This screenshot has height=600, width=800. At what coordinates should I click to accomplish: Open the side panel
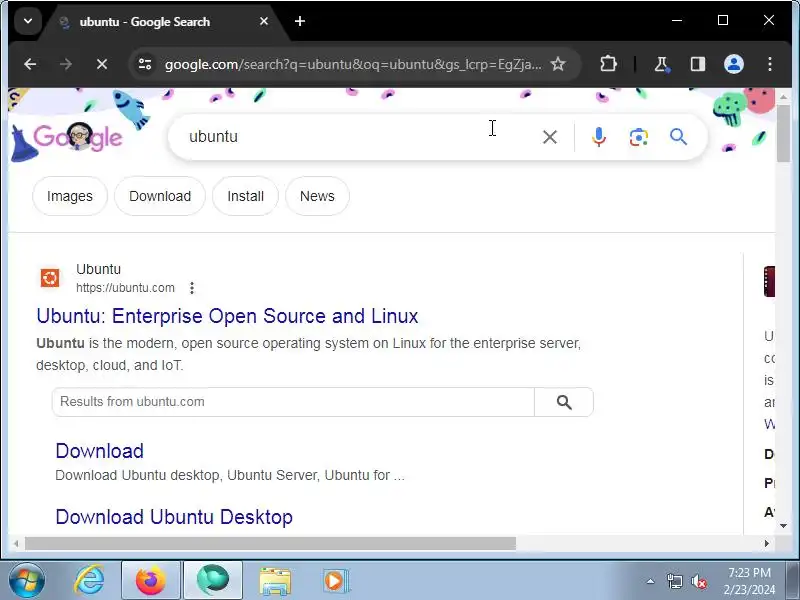[698, 64]
